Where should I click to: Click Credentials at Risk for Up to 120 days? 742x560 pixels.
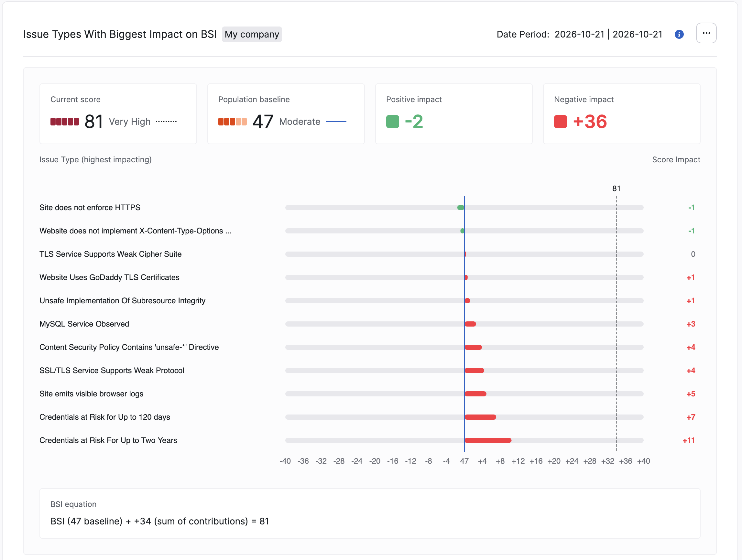tap(105, 417)
